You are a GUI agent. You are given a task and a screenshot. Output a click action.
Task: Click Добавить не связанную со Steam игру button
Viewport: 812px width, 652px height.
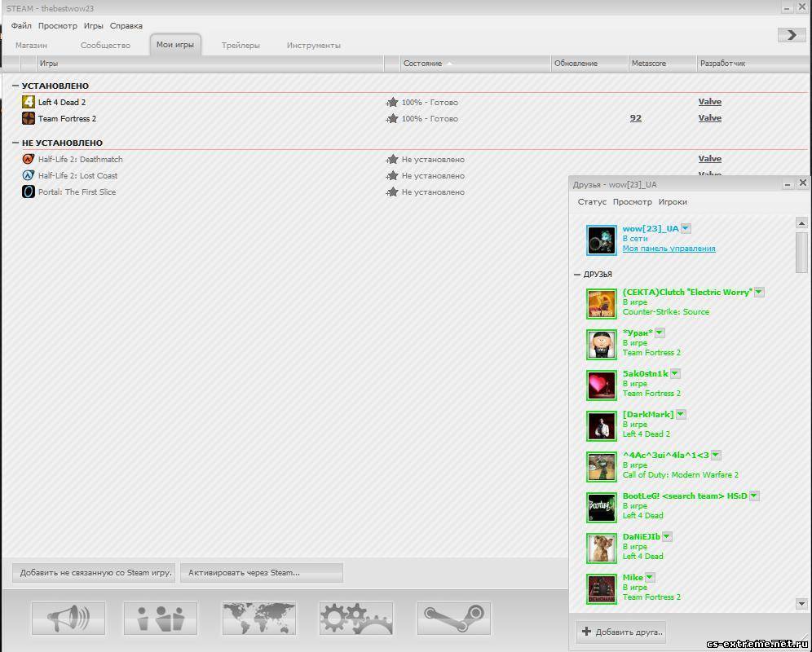pyautogui.click(x=94, y=573)
